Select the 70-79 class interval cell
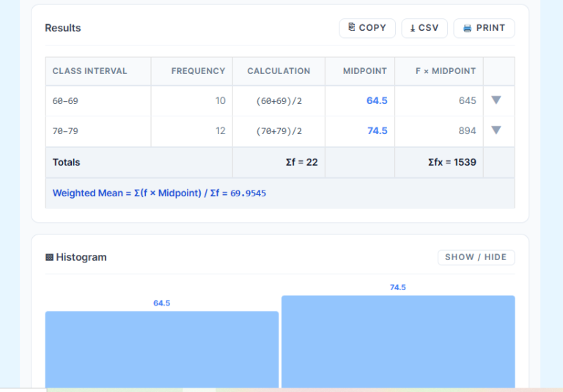Image resolution: width=563 pixels, height=392 pixels. pyautogui.click(x=98, y=131)
